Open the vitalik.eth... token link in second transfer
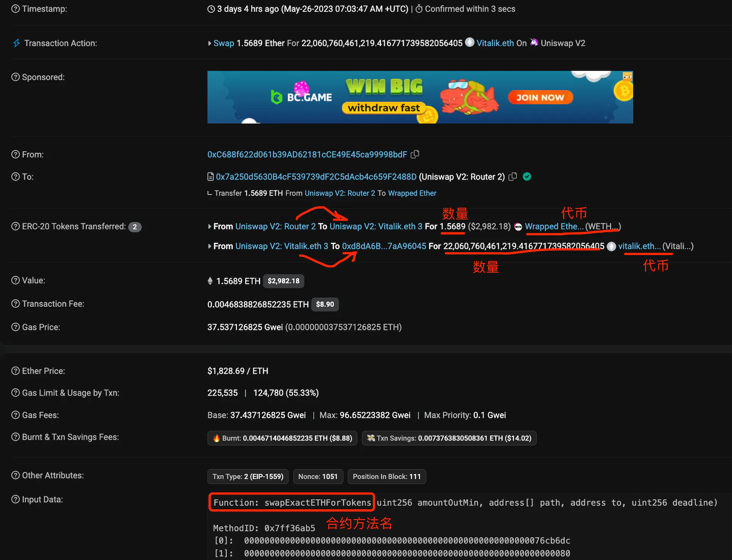The height and width of the screenshot is (560, 732). [639, 246]
